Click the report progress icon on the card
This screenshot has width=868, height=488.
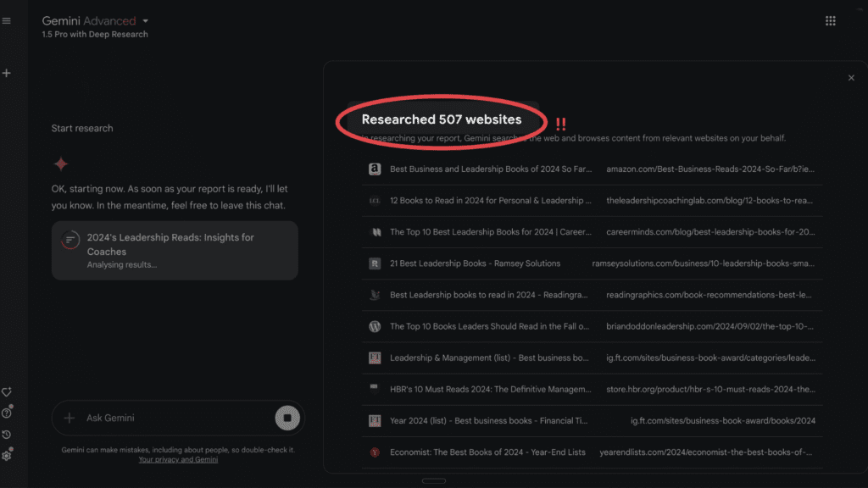[70, 240]
